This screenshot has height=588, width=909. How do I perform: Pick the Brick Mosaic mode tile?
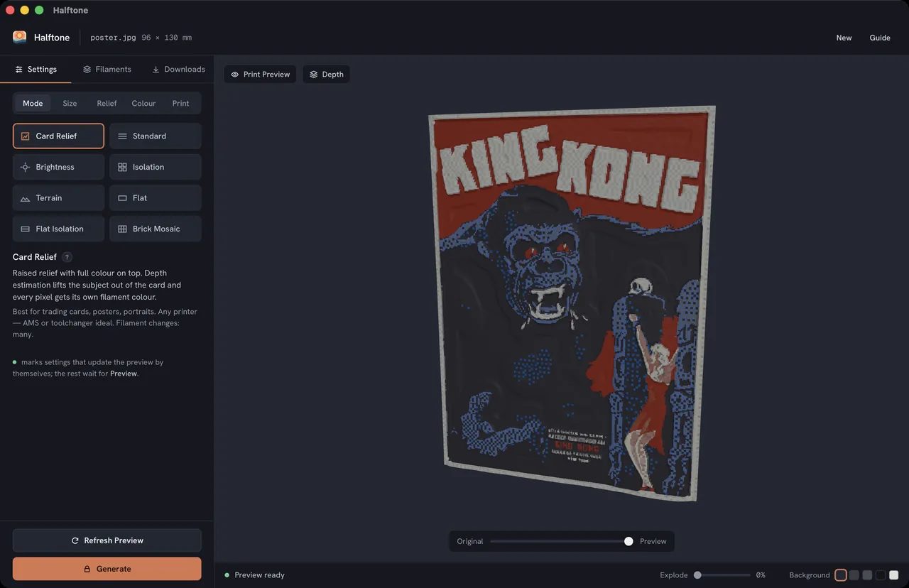click(155, 229)
